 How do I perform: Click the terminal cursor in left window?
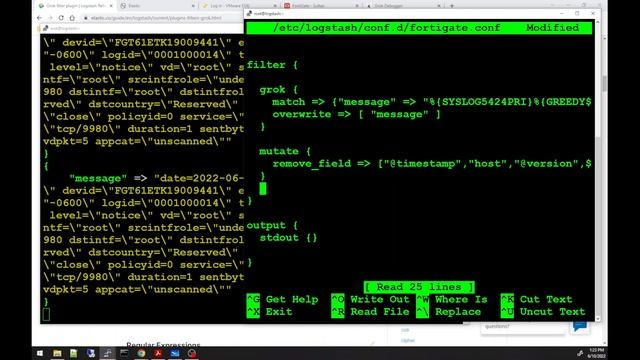pyautogui.click(x=47, y=314)
